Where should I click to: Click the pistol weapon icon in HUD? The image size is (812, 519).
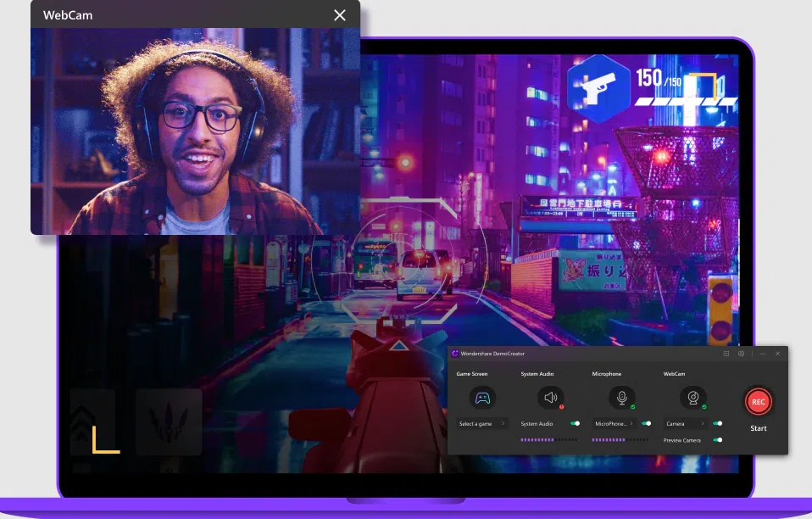599,88
